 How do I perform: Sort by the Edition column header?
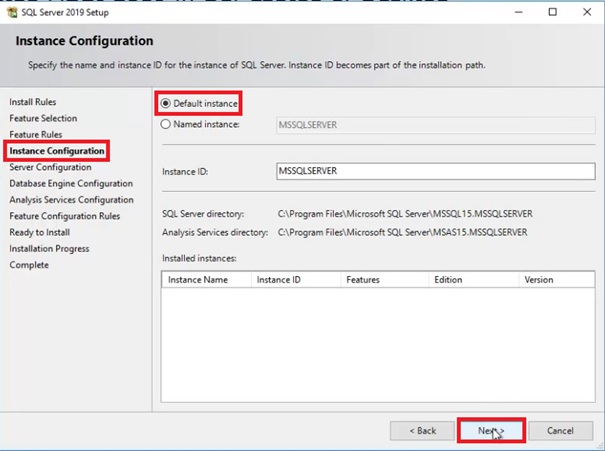[474, 280]
